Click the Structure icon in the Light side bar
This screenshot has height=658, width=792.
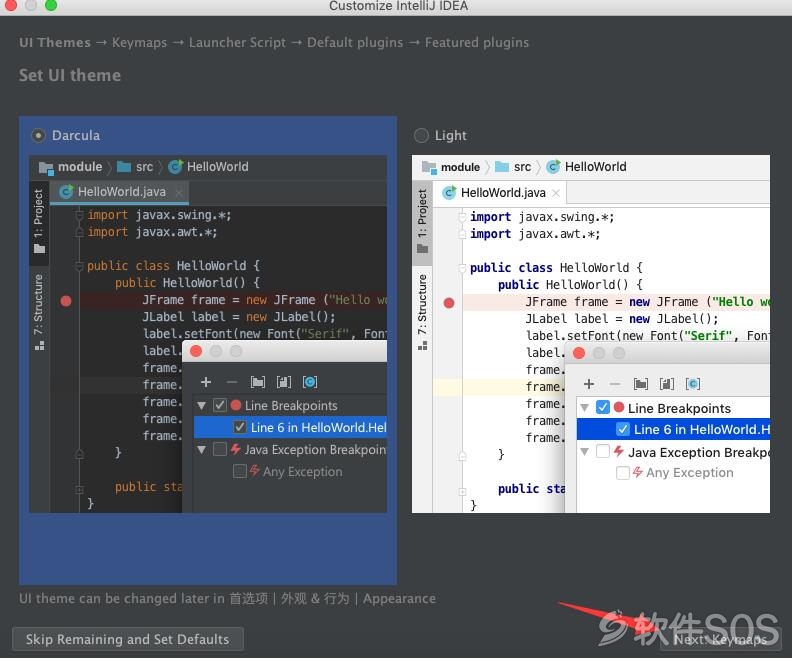coord(422,346)
